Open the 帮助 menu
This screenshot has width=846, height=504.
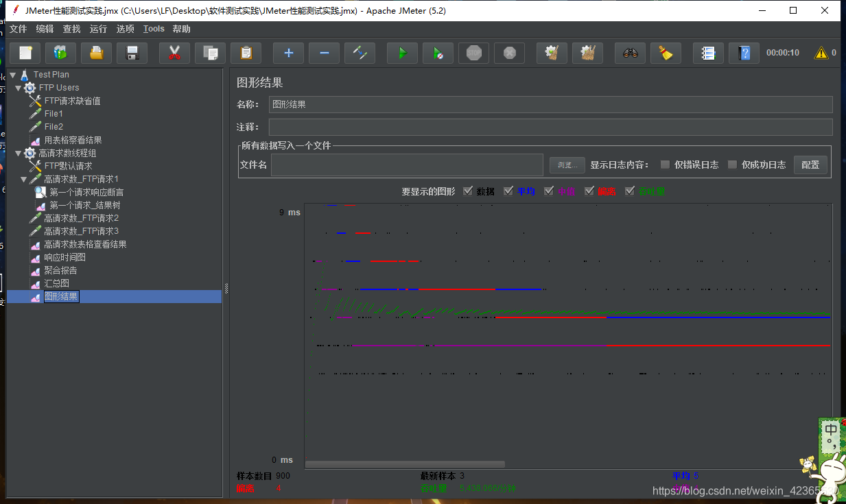[x=182, y=29]
